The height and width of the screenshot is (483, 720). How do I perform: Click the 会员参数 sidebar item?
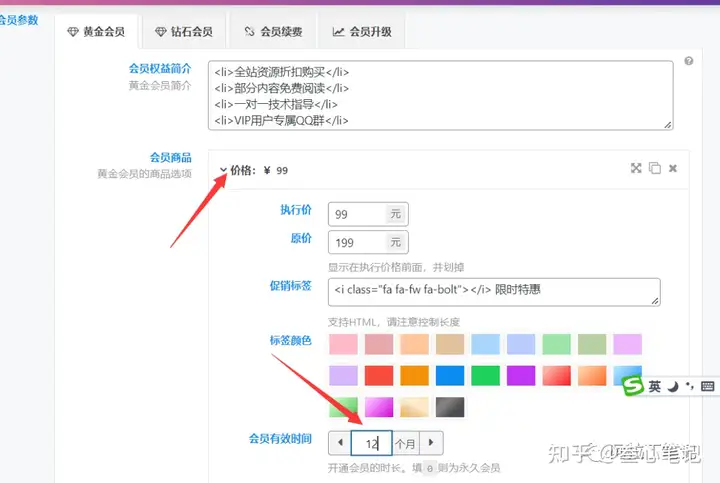19,20
